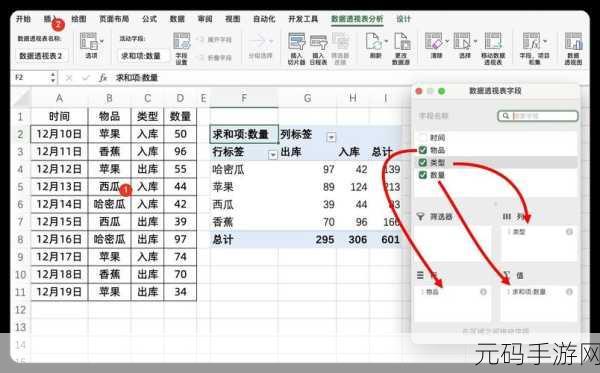Image resolution: width=600 pixels, height=373 pixels.
Task: Select column G header
Action: pyautogui.click(x=307, y=98)
